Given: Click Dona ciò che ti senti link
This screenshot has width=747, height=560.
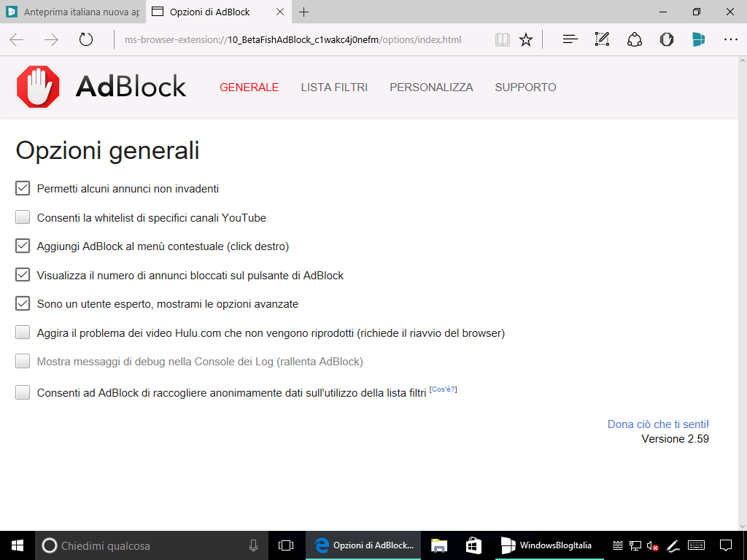Looking at the screenshot, I should click(x=658, y=424).
